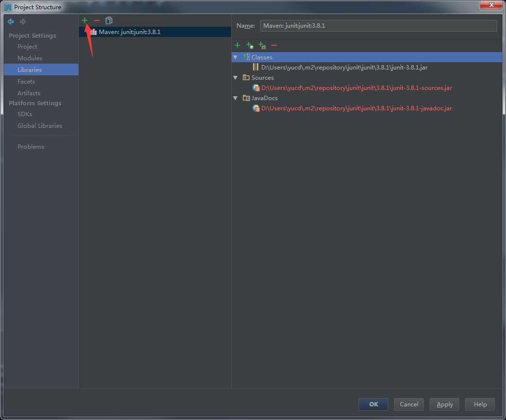Collapse the Sources tree node
The width and height of the screenshot is (506, 420).
tap(235, 77)
